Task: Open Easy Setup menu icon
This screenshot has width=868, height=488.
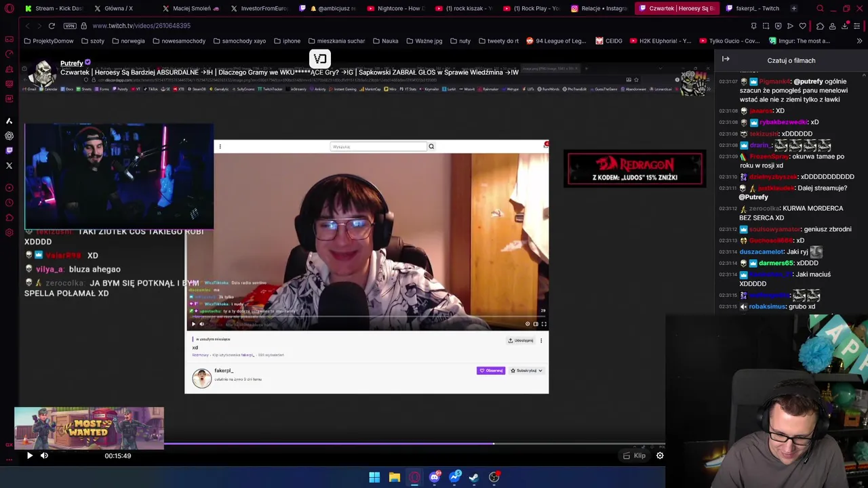Action: [x=857, y=26]
